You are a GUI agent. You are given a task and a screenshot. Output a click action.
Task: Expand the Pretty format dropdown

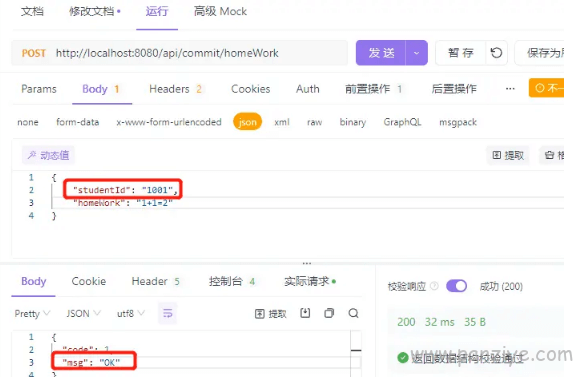click(32, 313)
